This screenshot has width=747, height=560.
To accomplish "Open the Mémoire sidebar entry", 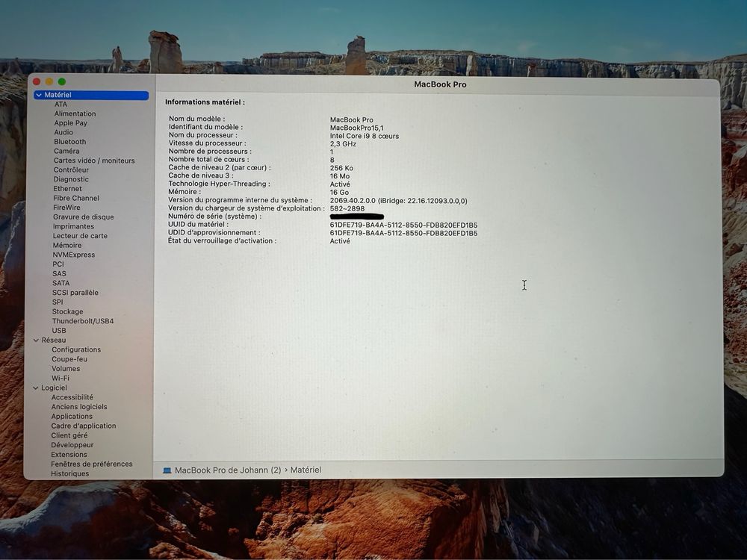I will tap(67, 245).
